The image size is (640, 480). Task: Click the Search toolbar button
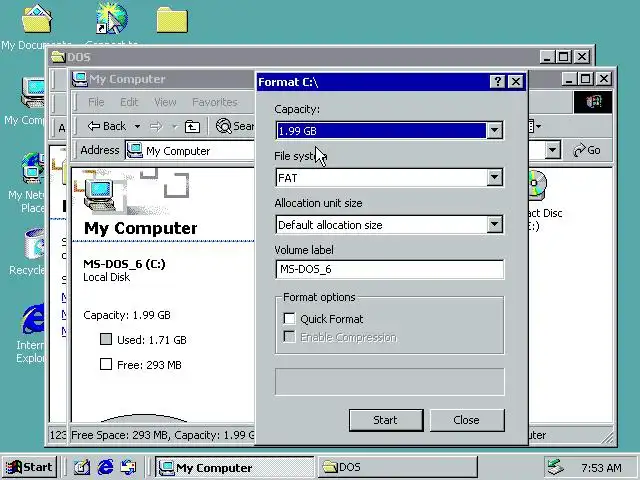tap(235, 127)
